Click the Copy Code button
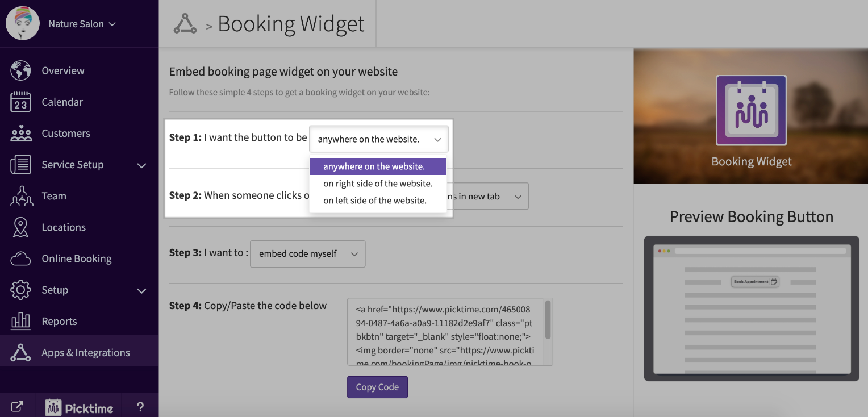This screenshot has width=868, height=417. coord(377,387)
